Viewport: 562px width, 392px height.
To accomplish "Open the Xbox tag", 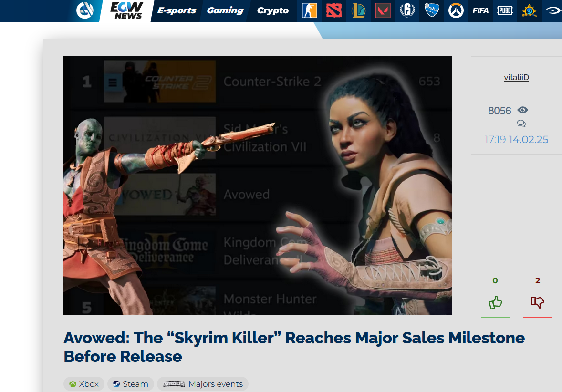I will tap(84, 384).
